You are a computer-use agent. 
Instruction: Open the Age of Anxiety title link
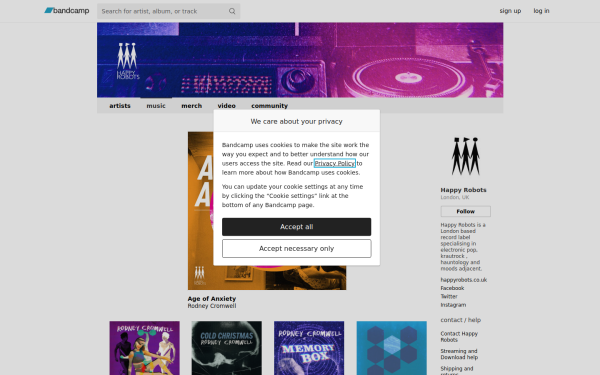point(212,298)
